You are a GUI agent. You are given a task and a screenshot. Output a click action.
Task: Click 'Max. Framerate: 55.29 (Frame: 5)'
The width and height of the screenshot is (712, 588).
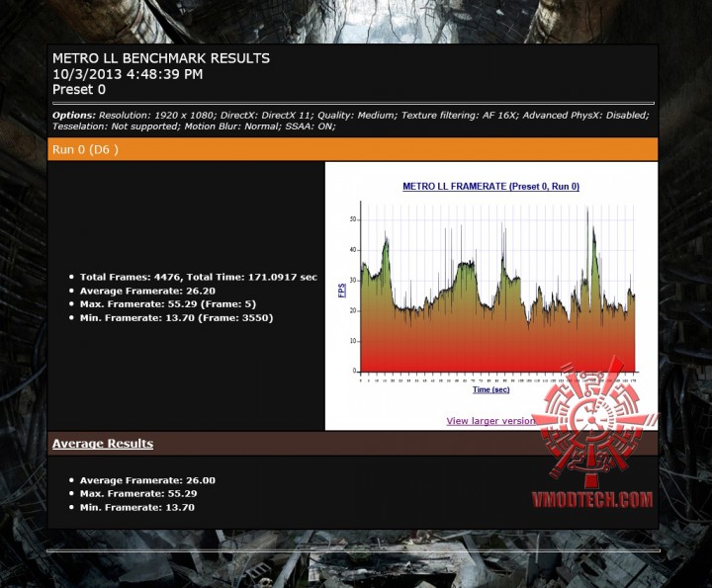click(x=168, y=304)
